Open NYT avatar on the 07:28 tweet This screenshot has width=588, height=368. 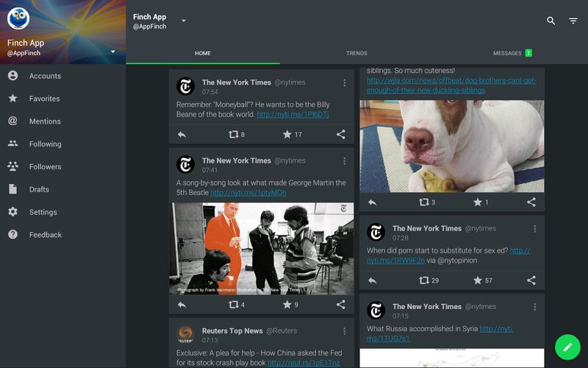[x=376, y=232]
